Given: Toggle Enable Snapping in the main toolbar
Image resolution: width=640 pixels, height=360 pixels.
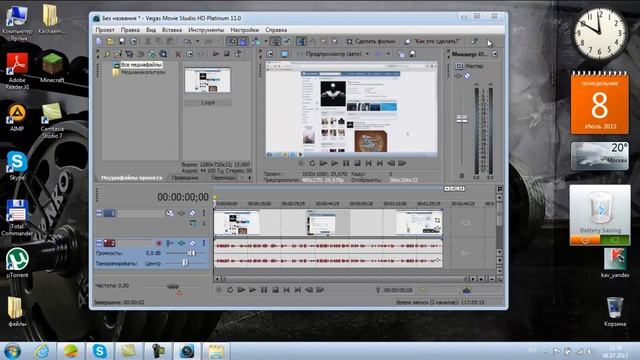Looking at the screenshot, I should (x=231, y=41).
